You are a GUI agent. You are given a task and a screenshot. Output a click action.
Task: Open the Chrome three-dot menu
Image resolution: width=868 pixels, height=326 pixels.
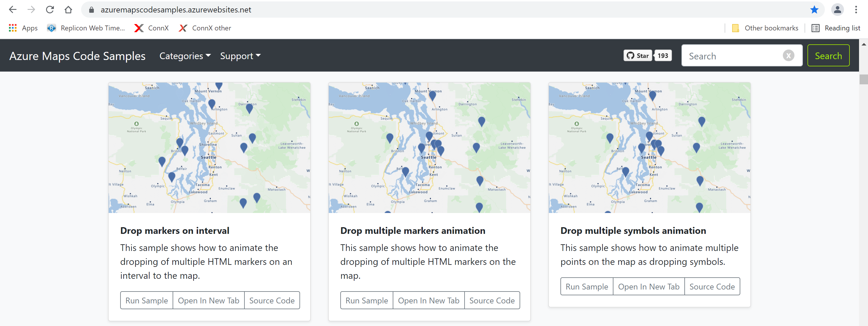[x=856, y=10]
